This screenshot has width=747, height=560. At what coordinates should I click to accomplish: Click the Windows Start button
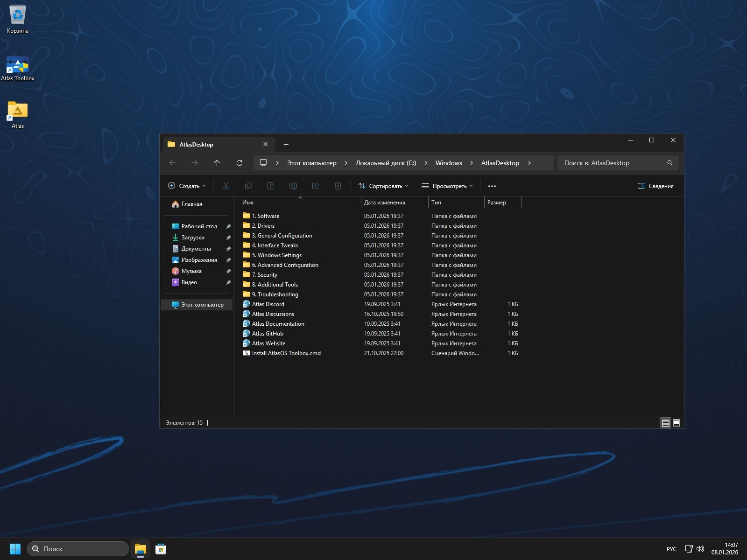pyautogui.click(x=15, y=549)
